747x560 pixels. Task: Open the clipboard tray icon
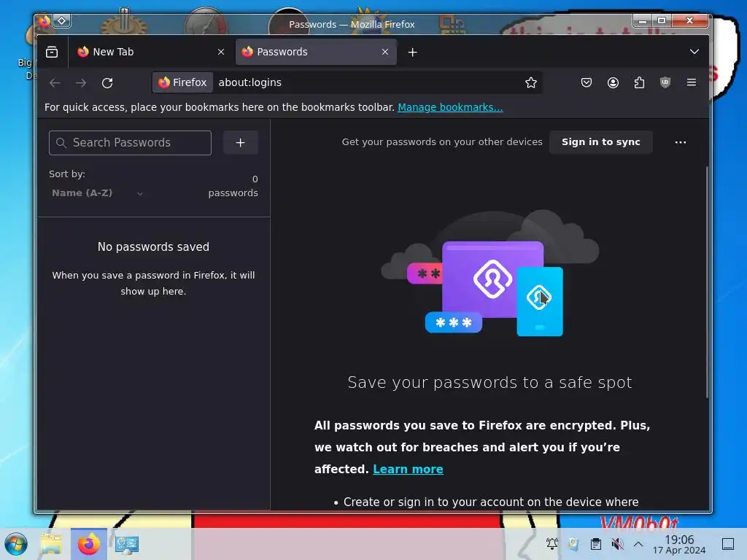595,544
